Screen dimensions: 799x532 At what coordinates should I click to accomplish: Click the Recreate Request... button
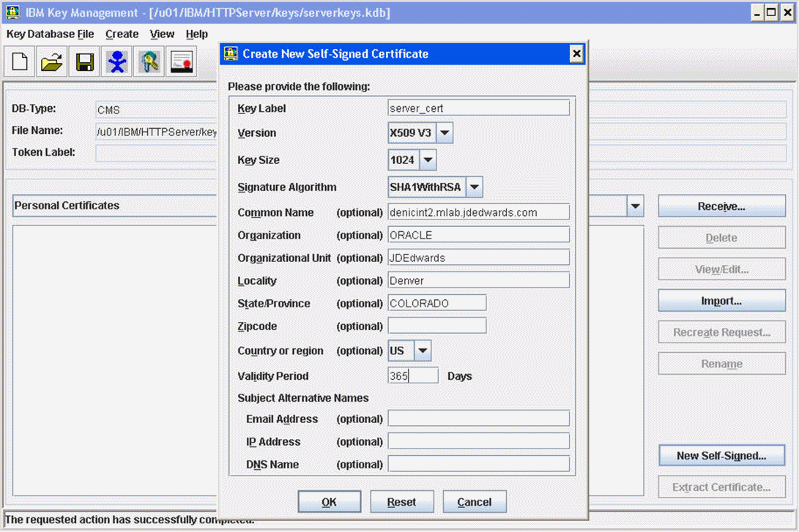pos(721,332)
